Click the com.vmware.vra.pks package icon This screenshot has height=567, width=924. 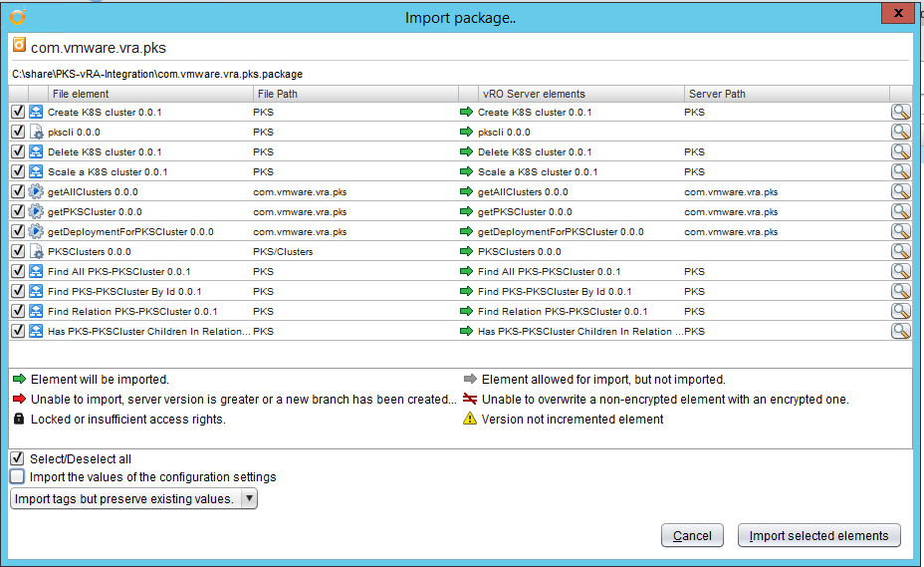19,46
